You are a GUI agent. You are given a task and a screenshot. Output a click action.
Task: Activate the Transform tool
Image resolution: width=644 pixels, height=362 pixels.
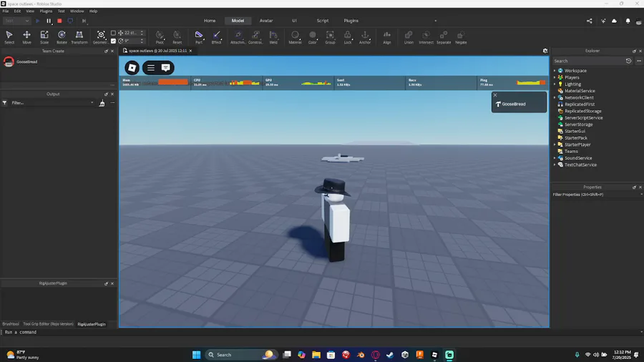pos(79,37)
